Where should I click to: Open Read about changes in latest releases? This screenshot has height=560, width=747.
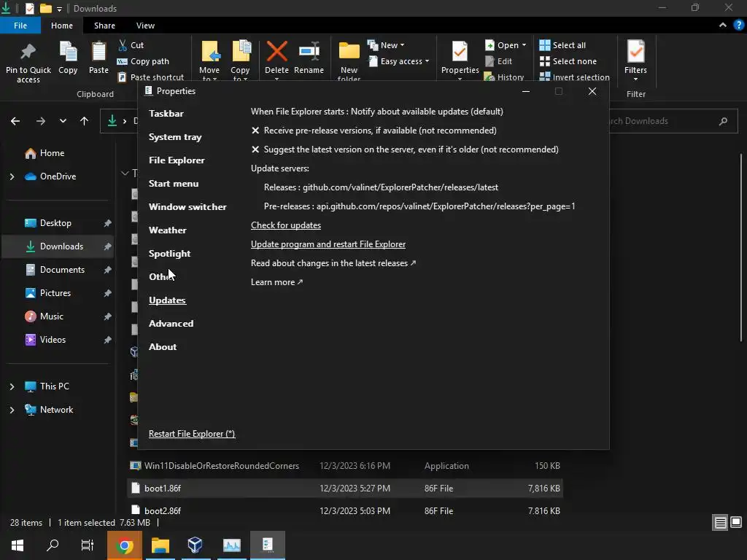coord(333,263)
